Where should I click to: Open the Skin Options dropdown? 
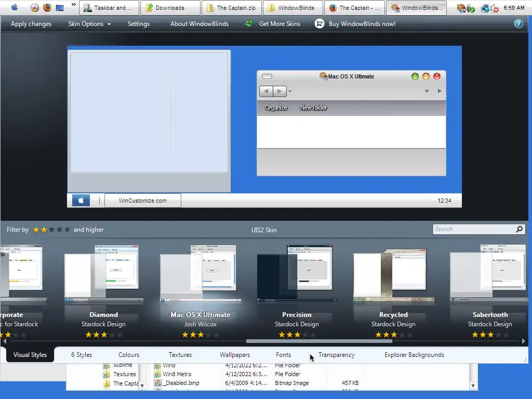89,24
